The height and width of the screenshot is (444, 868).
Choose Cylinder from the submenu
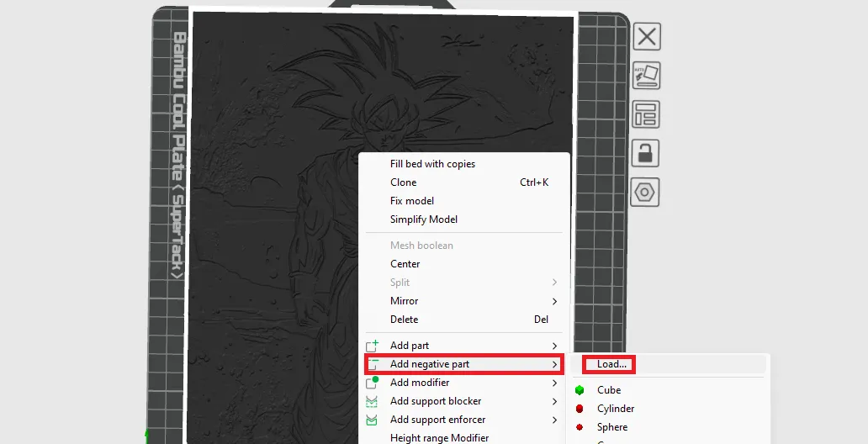point(616,409)
